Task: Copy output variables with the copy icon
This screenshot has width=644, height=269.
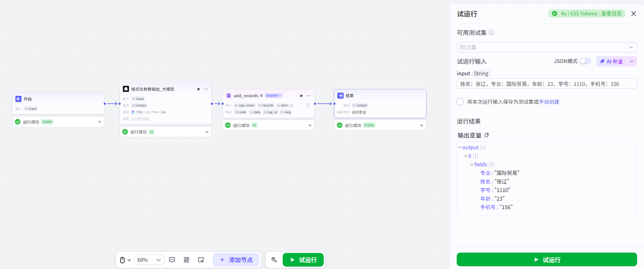Action: pos(487,135)
